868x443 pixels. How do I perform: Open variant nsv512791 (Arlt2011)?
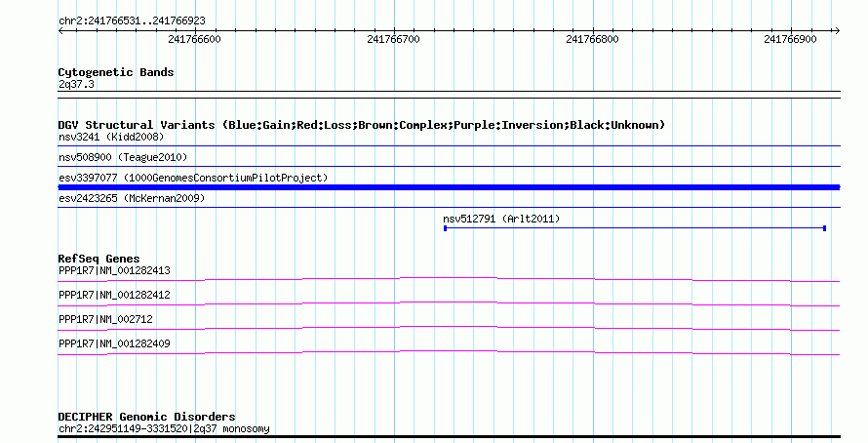pyautogui.click(x=501, y=219)
